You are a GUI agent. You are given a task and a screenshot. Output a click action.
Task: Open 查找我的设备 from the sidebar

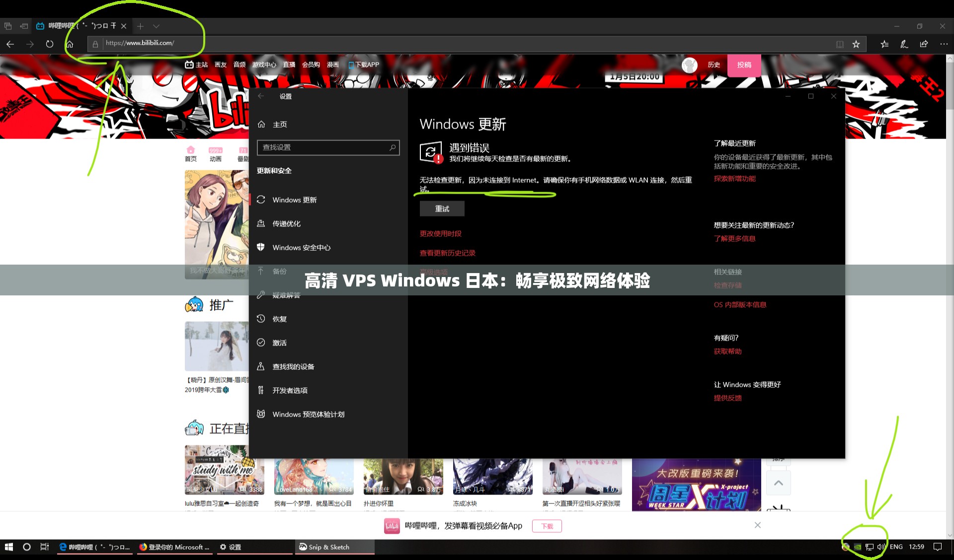(x=293, y=366)
